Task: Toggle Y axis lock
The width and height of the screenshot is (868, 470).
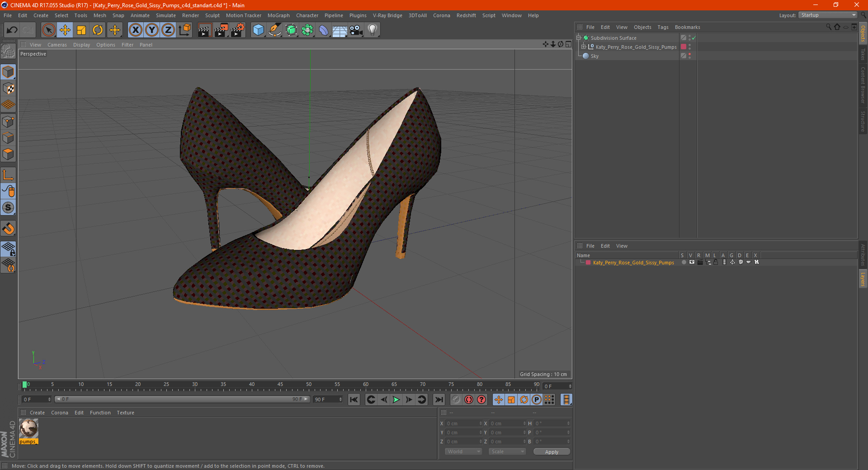Action: tap(152, 30)
